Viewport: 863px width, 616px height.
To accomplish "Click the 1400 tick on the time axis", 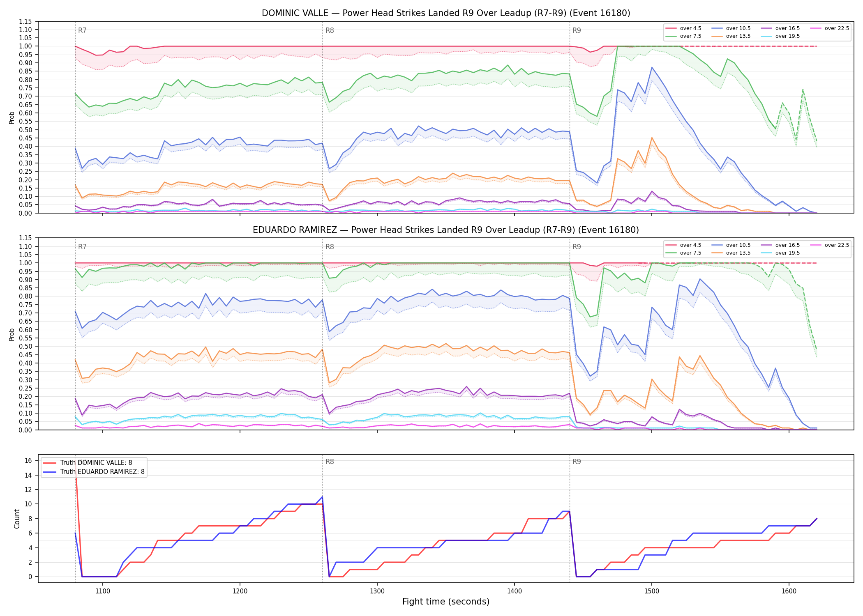I will coord(515,591).
